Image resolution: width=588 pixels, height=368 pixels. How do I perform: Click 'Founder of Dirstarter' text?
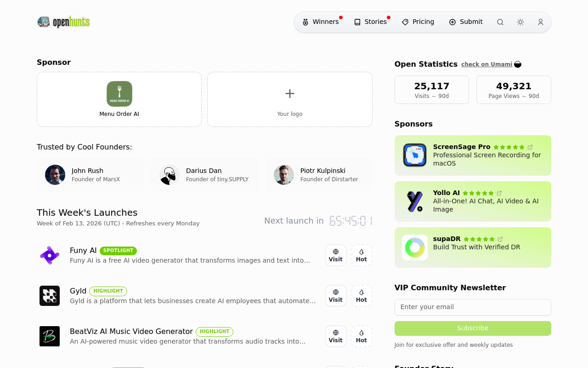pos(329,179)
